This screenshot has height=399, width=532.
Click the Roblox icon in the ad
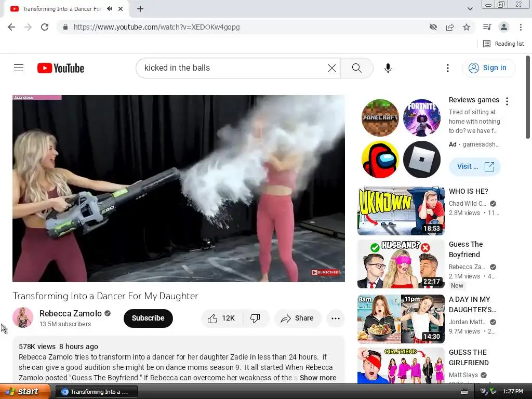422,159
